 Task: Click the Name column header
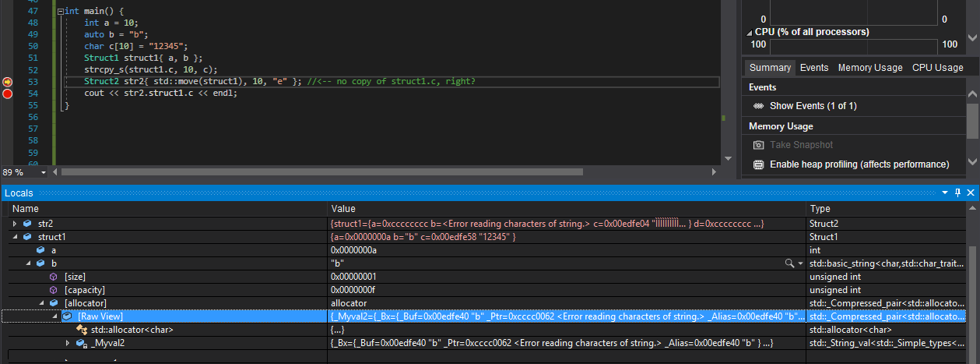click(169, 209)
